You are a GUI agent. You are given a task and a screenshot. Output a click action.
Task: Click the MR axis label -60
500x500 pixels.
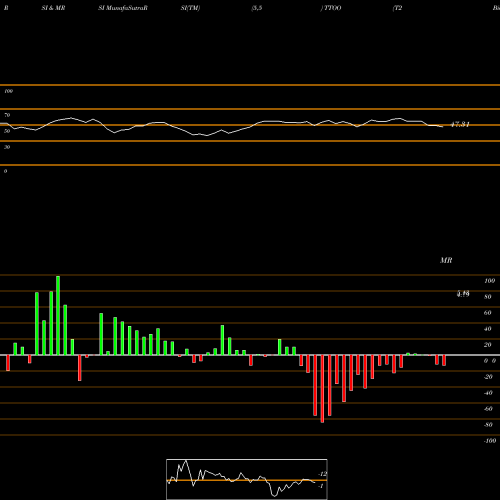(x=488, y=409)
